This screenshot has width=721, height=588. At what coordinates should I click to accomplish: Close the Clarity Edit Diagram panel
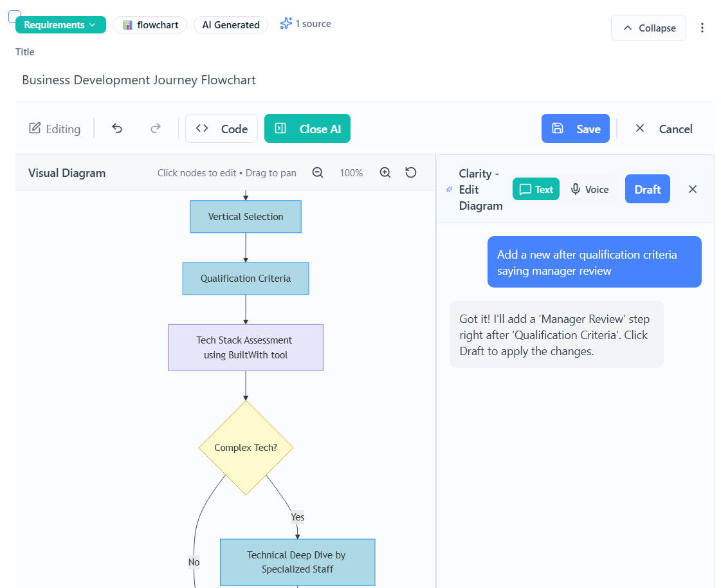(692, 188)
